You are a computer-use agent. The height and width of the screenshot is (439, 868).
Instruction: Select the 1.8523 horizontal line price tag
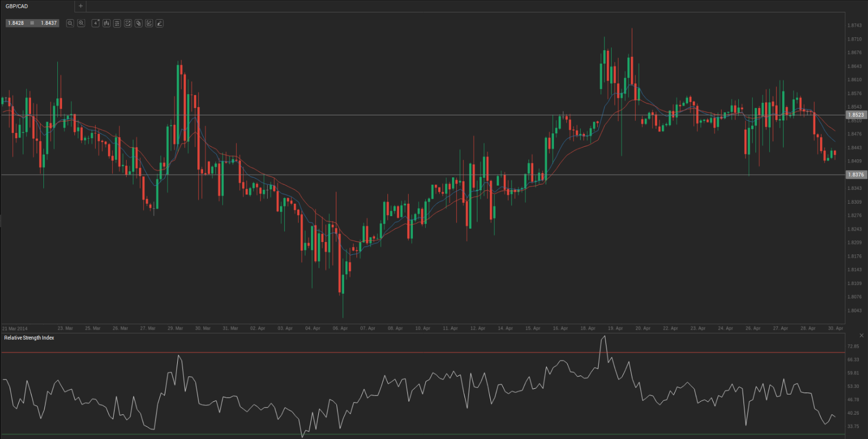(856, 115)
